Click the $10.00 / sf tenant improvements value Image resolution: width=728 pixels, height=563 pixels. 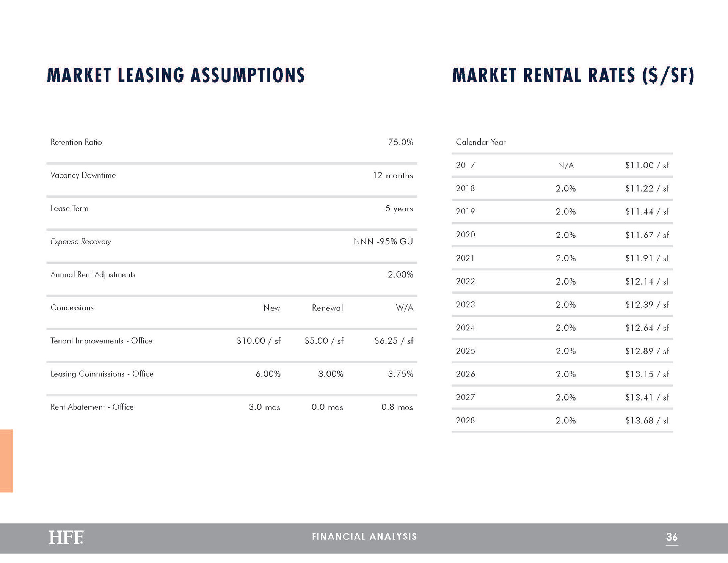coord(258,341)
